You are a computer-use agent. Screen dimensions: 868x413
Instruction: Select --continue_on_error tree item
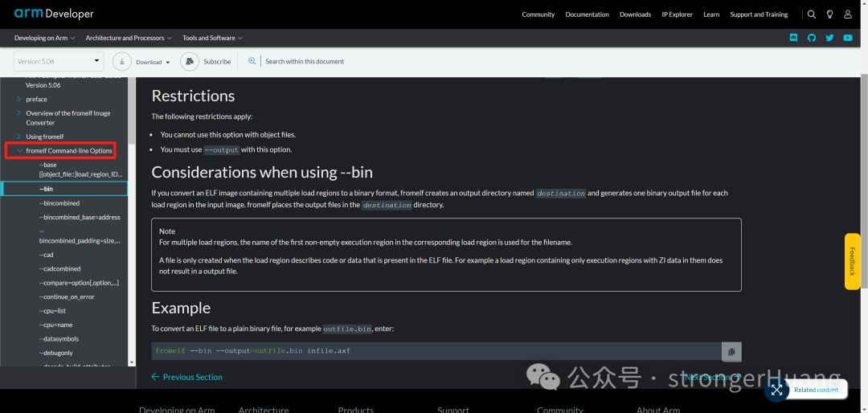pyautogui.click(x=67, y=296)
